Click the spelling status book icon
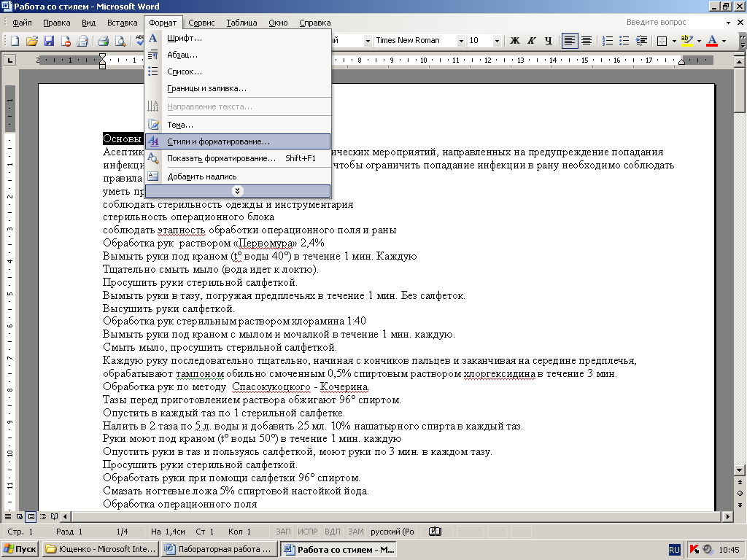747x560 pixels. (x=435, y=532)
